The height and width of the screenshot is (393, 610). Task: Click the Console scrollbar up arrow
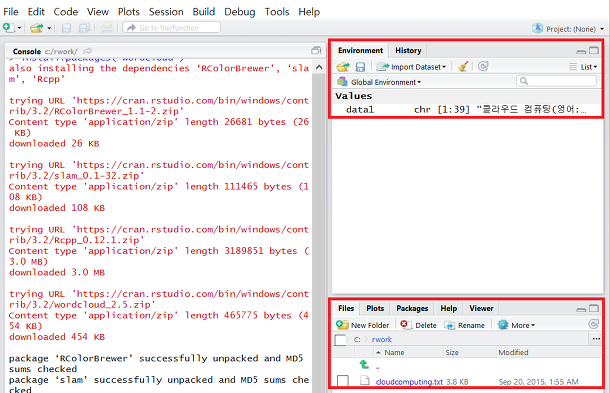click(x=319, y=67)
